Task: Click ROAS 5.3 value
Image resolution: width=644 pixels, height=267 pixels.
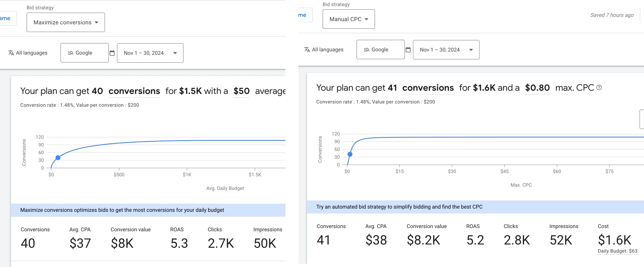Action: click(179, 243)
